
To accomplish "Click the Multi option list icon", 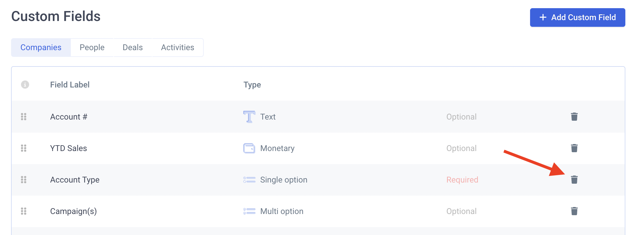I will click(x=249, y=211).
